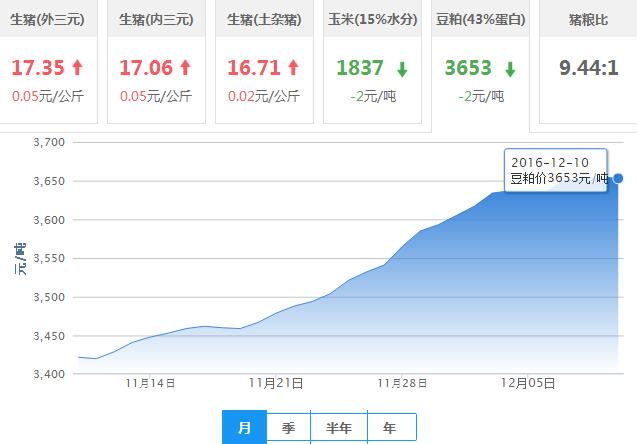Switch chart to 年 range
The image size is (637, 444).
[x=392, y=428]
